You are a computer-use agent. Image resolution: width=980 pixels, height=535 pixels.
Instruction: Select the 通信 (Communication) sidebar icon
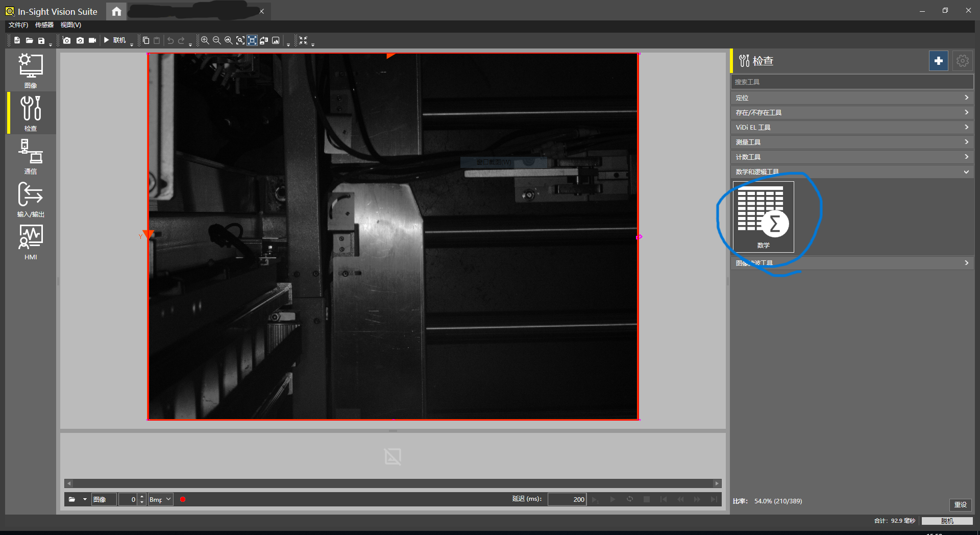coord(31,156)
